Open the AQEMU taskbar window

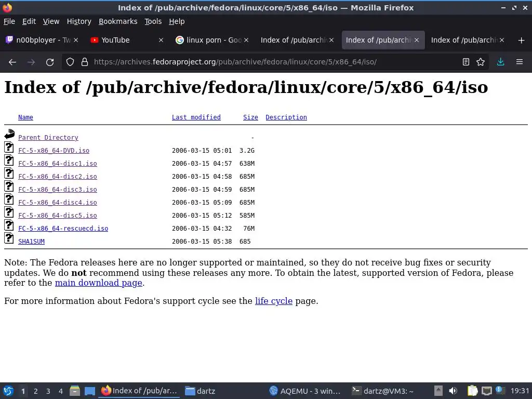[x=304, y=391]
